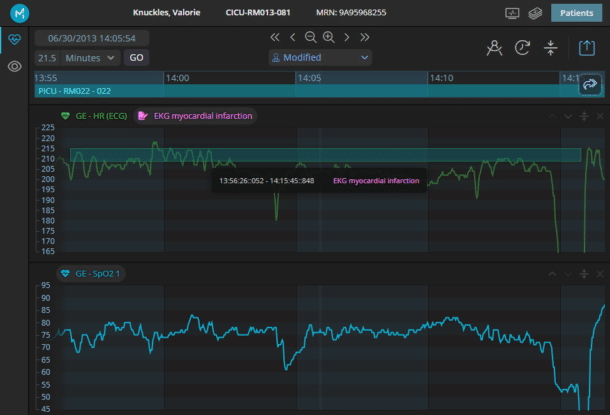The image size is (610, 415).
Task: Click the refresh clock icon in toolbar
Action: point(521,48)
